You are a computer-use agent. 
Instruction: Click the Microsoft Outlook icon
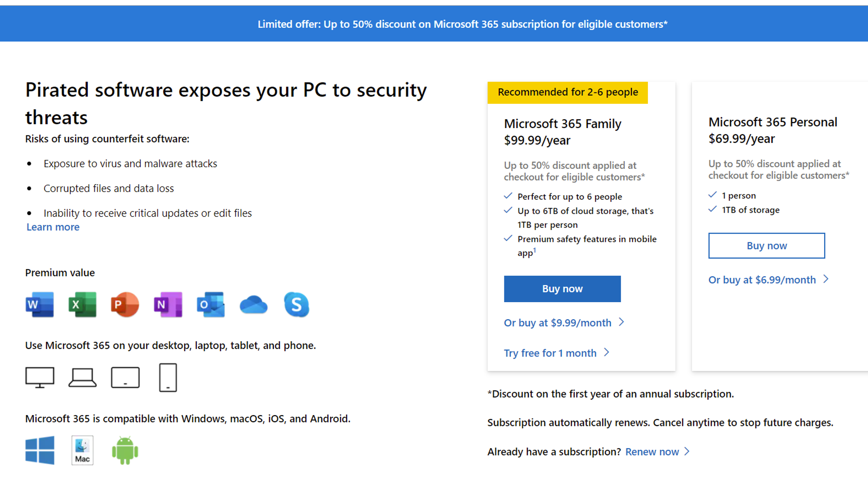(210, 305)
